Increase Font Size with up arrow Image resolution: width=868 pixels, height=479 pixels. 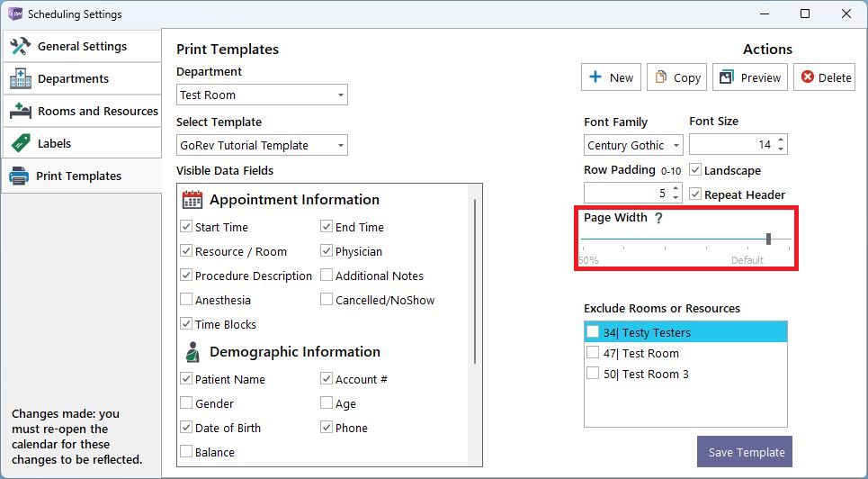pyautogui.click(x=781, y=140)
